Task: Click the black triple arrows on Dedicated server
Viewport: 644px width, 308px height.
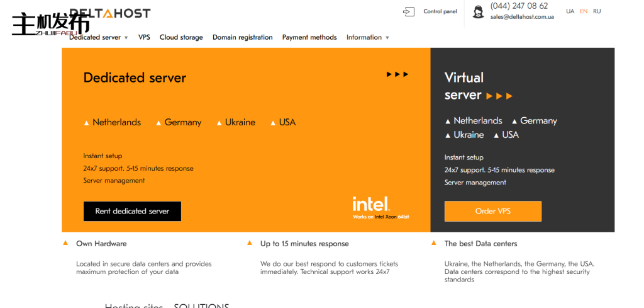Action: click(x=397, y=74)
